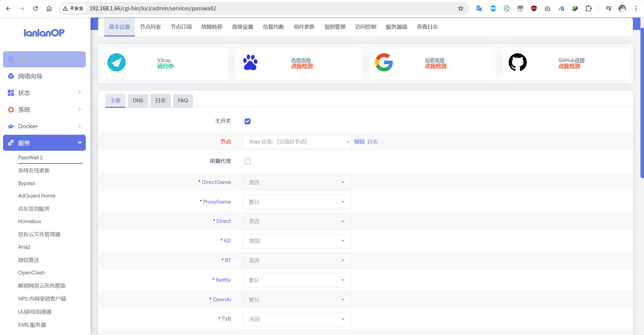644x335 pixels.
Task: Open the AD rule dropdown set to 黑洞
Action: tap(297, 241)
